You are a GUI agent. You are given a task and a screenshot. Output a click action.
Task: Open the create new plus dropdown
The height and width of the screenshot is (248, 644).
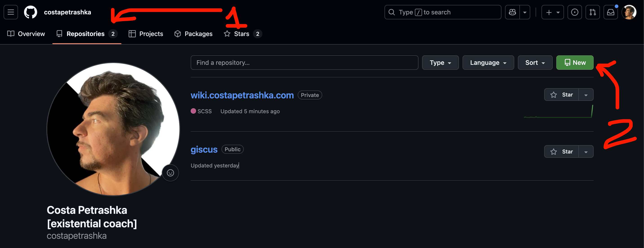(x=552, y=12)
